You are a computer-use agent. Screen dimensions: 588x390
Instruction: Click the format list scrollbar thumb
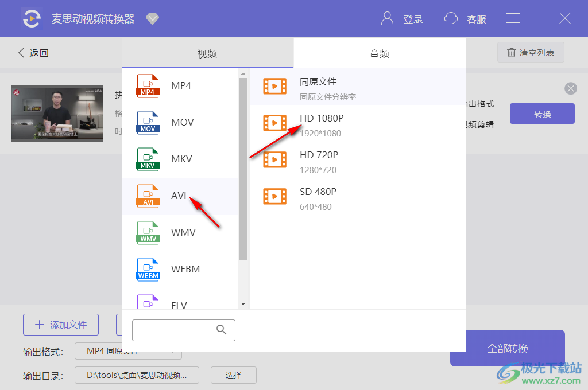[243, 169]
